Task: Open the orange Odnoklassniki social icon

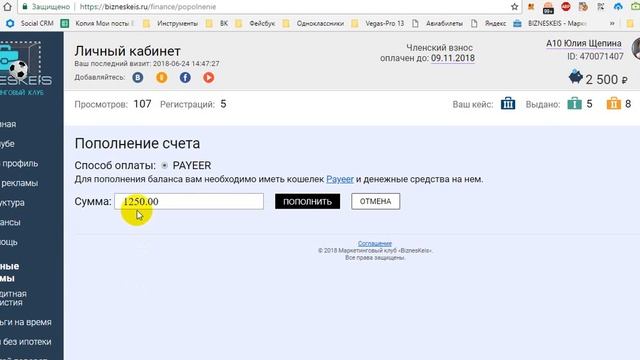Action: [162, 77]
